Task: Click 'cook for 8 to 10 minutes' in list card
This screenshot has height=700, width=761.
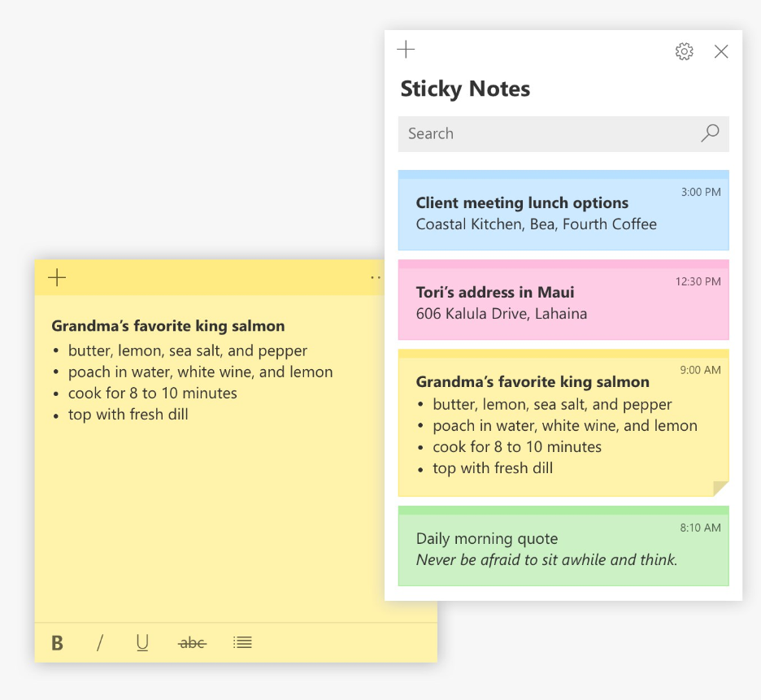Action: [517, 447]
